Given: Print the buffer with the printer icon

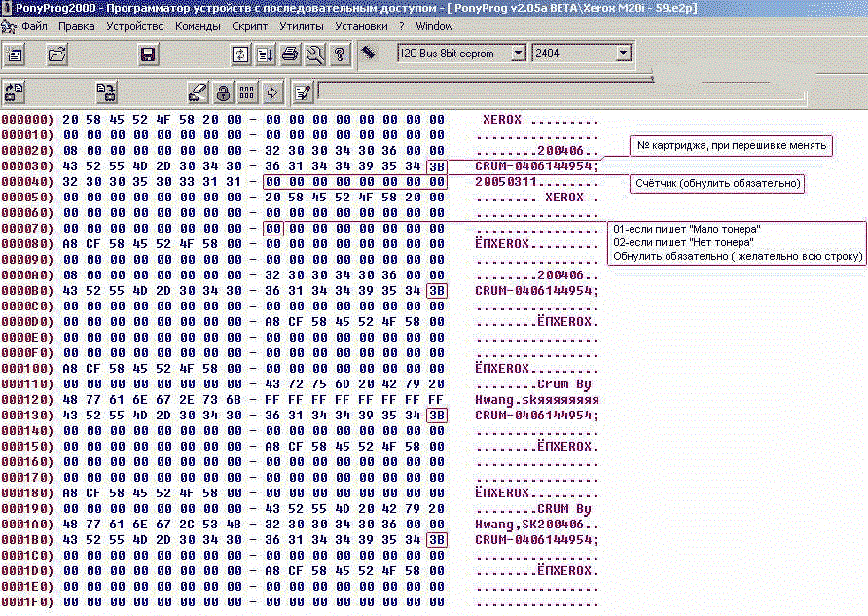Looking at the screenshot, I should coord(290,54).
